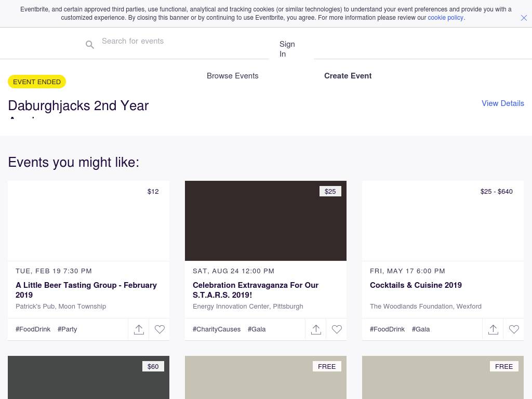Viewport: 532px width, 399px height.
Task: Select Create Event in navigation
Action: coord(348,76)
